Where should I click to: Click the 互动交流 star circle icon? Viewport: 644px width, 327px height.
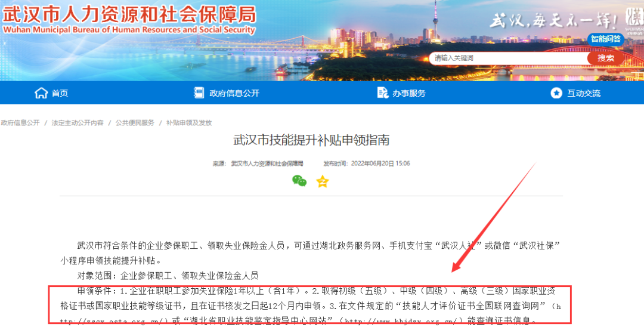556,93
